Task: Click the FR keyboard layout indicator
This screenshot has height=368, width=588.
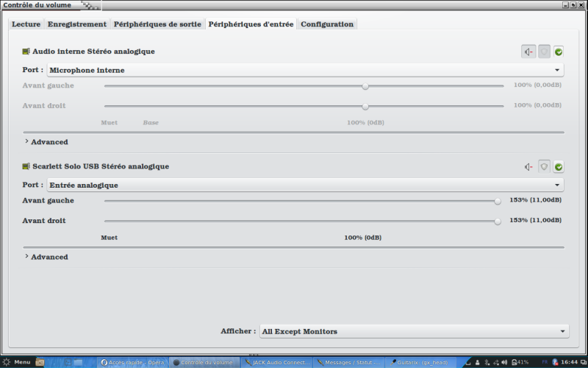Action: coord(545,362)
